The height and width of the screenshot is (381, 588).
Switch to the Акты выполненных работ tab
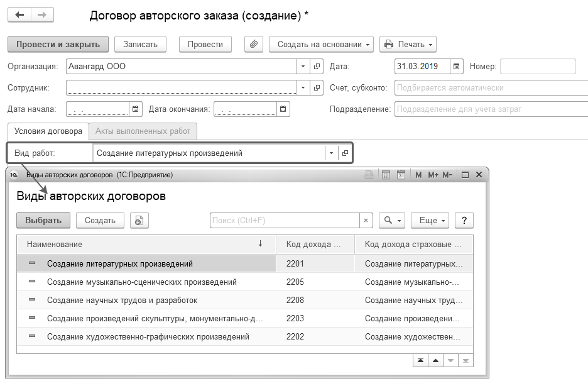143,131
